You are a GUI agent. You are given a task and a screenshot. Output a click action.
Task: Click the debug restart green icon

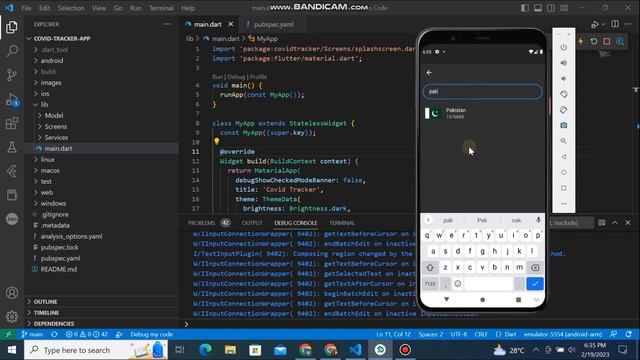pos(594,41)
